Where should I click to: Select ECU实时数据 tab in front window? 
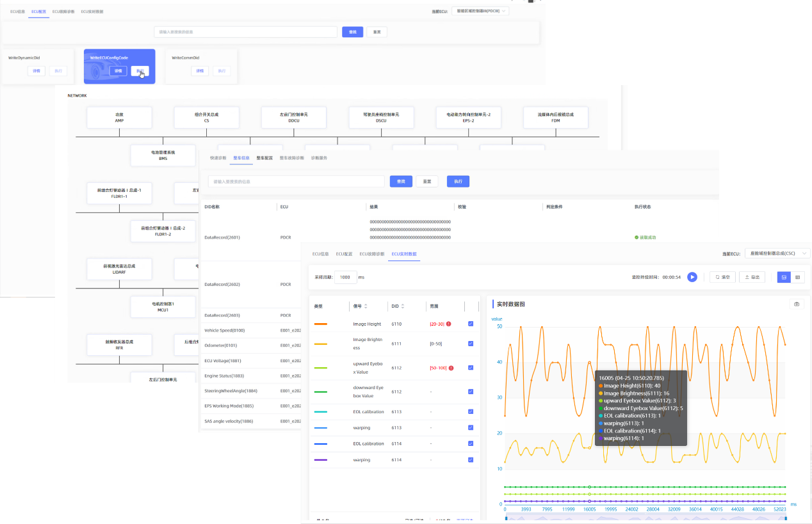404,254
